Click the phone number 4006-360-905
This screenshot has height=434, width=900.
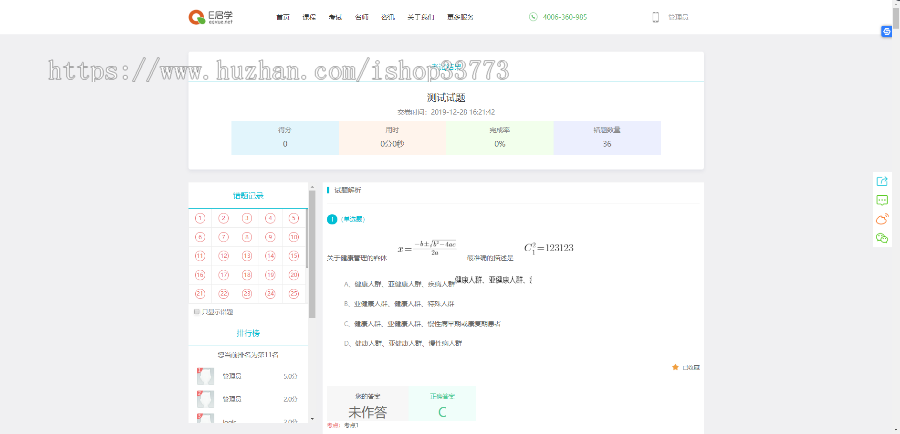[x=565, y=17]
